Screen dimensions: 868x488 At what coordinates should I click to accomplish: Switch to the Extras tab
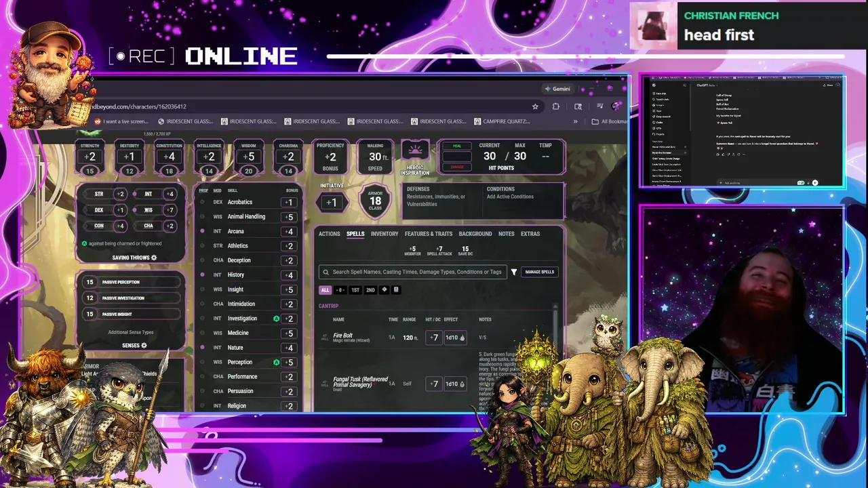pos(530,234)
